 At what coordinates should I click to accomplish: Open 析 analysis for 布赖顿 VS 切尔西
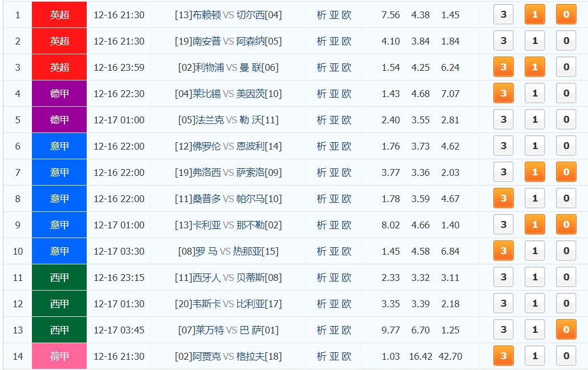pos(321,15)
